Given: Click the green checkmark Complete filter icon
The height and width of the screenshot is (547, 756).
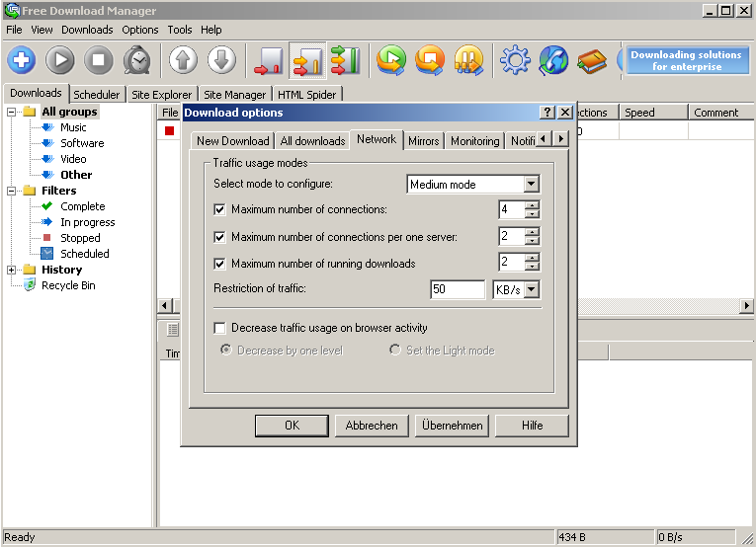Looking at the screenshot, I should pos(47,206).
